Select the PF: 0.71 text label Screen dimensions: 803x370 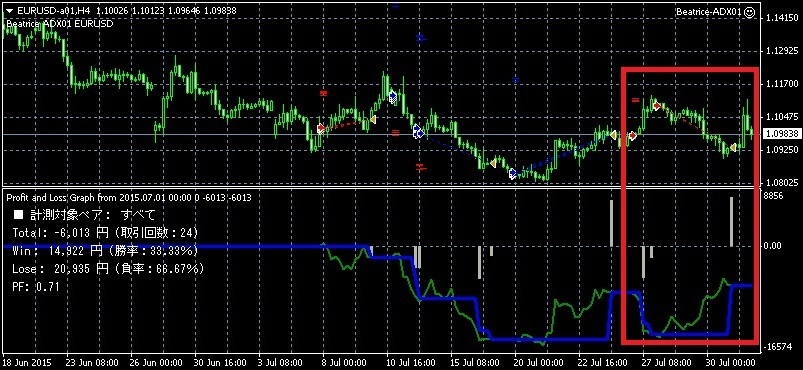tap(35, 287)
